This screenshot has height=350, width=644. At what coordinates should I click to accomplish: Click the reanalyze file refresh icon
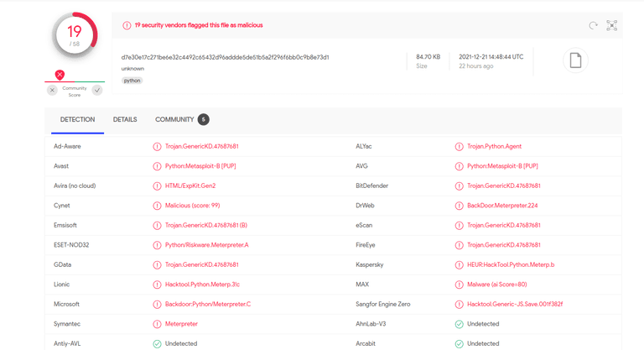pos(593,26)
